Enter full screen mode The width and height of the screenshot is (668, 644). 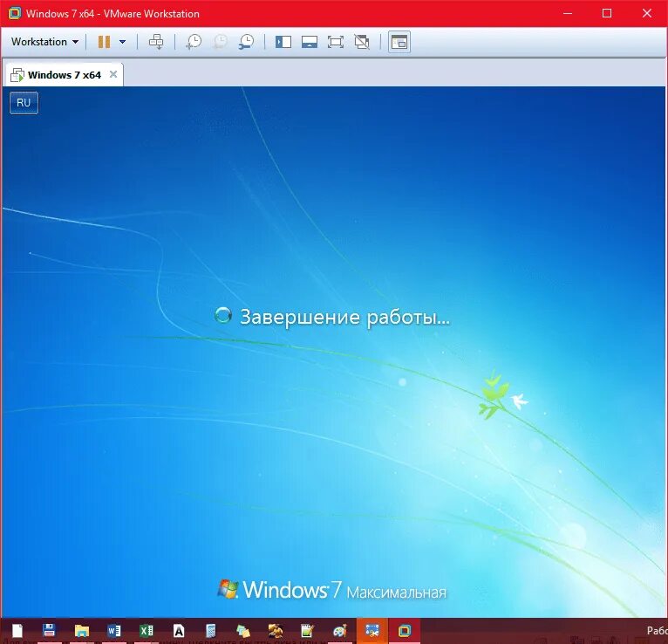click(336, 42)
